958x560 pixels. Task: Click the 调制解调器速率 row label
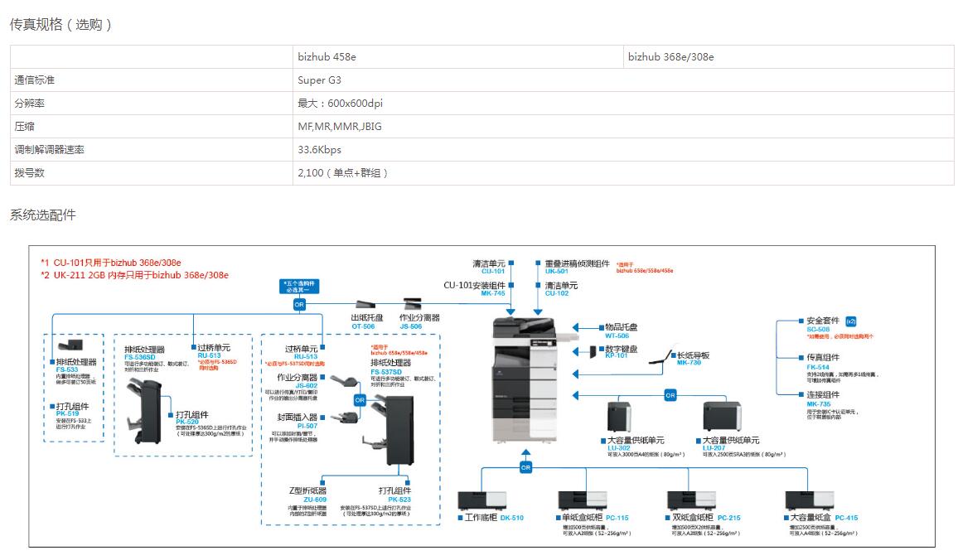(50, 150)
